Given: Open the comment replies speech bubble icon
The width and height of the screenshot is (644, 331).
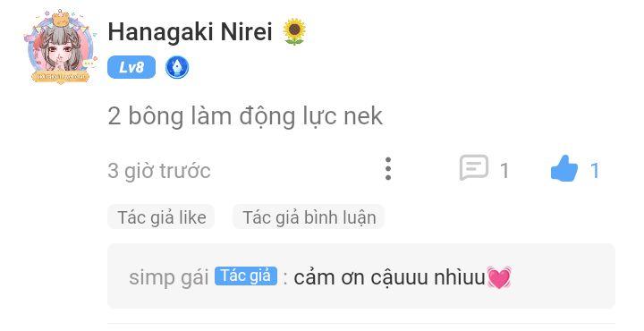Looking at the screenshot, I should click(474, 167).
